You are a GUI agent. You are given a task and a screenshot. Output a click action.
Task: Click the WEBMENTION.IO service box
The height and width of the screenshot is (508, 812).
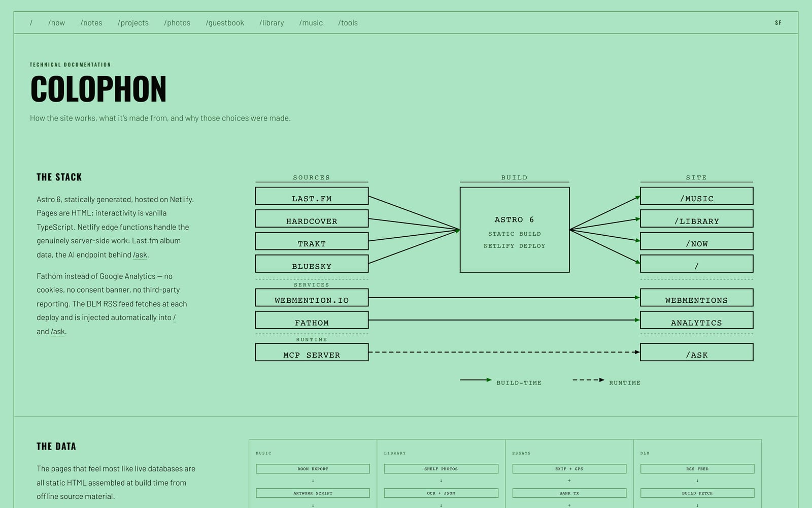[x=312, y=298]
